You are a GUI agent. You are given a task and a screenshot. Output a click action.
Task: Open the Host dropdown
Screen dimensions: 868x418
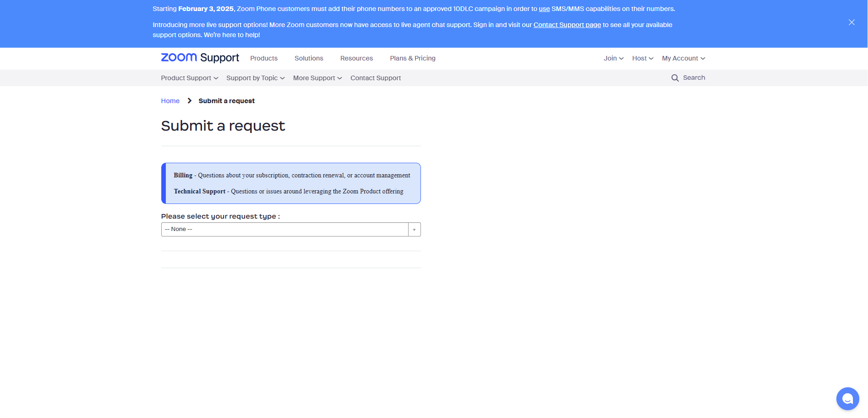[642, 58]
